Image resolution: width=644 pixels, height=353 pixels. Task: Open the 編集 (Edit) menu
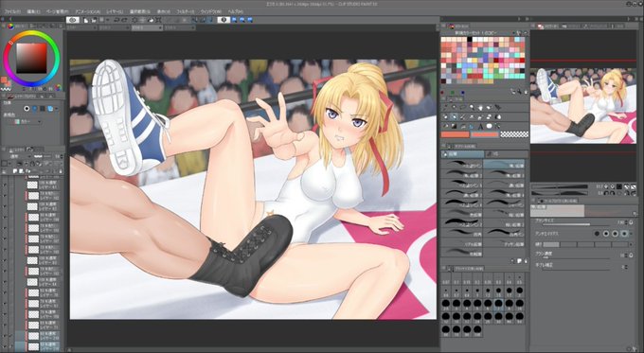point(34,11)
